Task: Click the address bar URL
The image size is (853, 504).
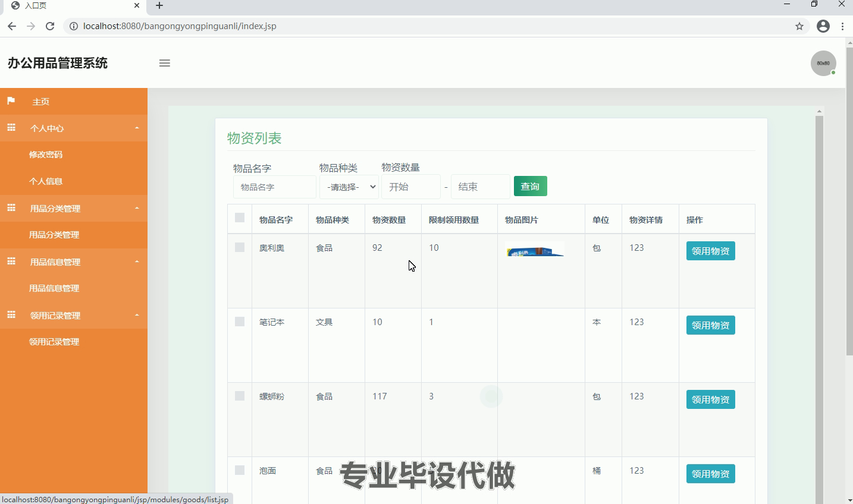Action: pyautogui.click(x=180, y=26)
